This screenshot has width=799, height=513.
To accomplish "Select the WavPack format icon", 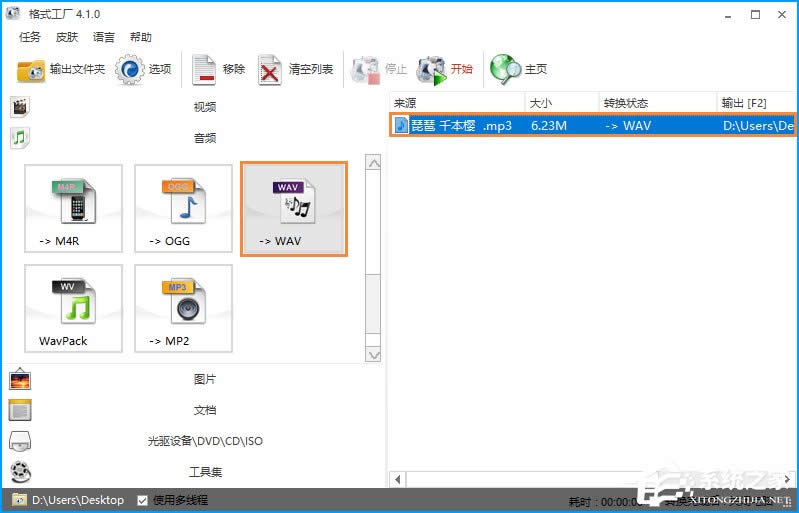I will (73, 309).
